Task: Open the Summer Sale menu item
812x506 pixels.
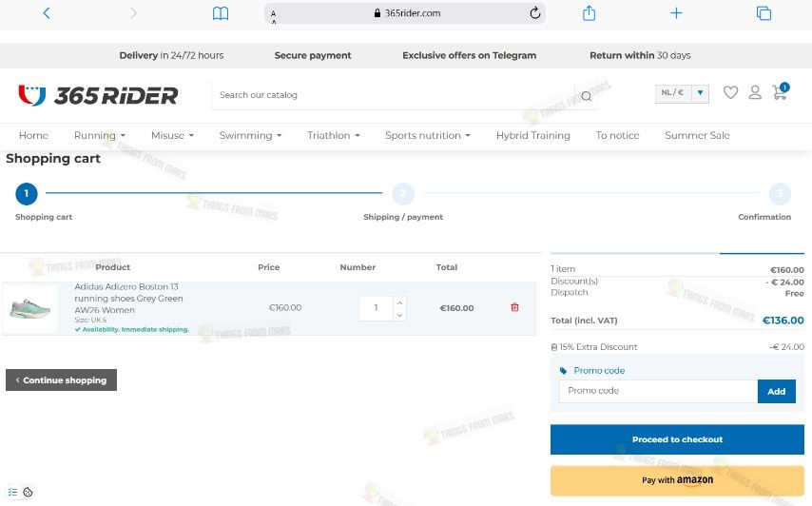Action: click(x=697, y=135)
